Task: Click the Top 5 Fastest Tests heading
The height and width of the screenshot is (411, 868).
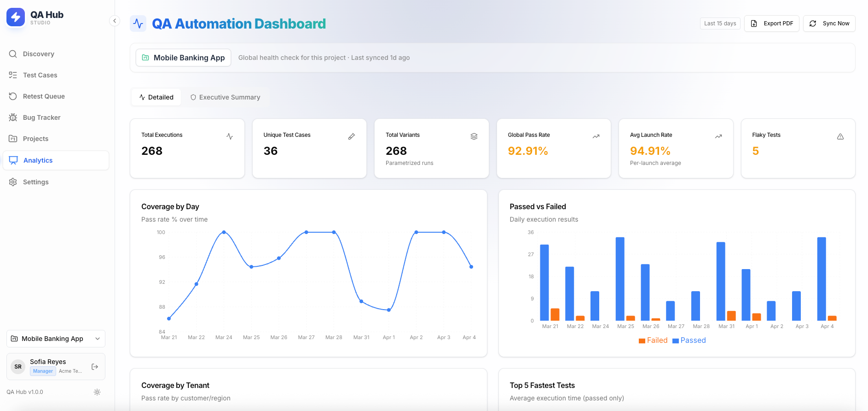Action: (542, 385)
